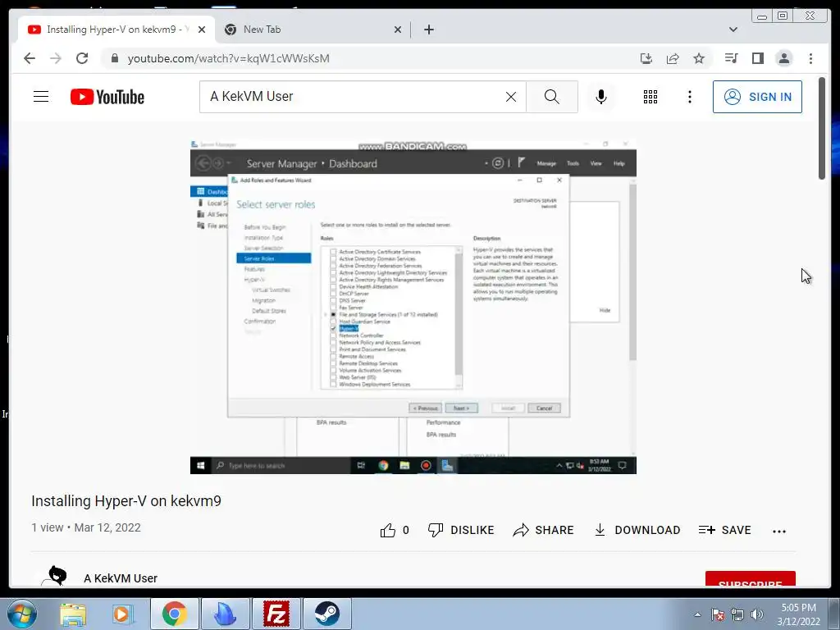Open more actions ellipsis under video
Screen dimensions: 840x630
(x=779, y=532)
